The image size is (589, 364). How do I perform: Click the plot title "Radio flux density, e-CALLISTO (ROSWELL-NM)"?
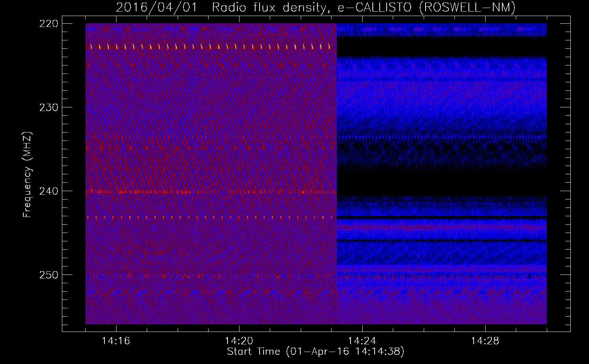364,8
